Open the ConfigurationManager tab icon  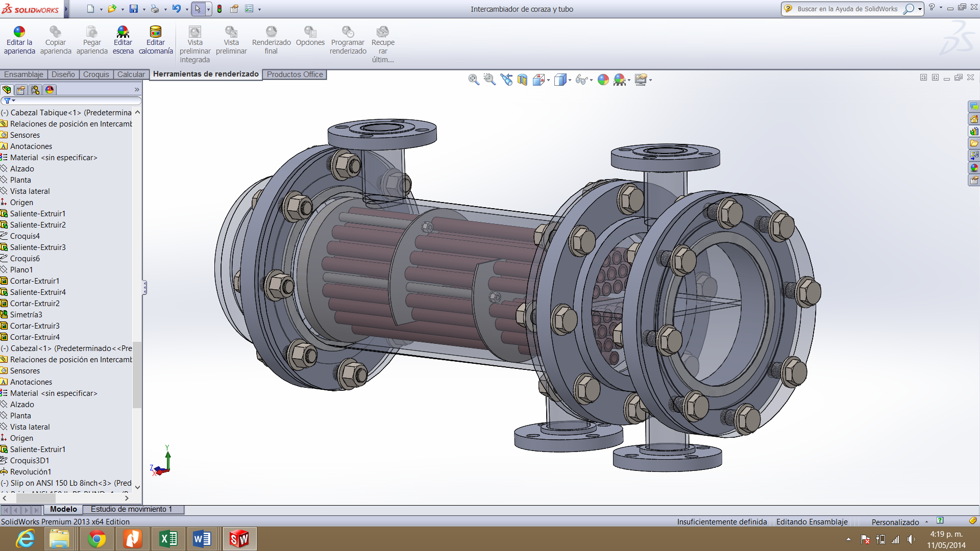(35, 90)
